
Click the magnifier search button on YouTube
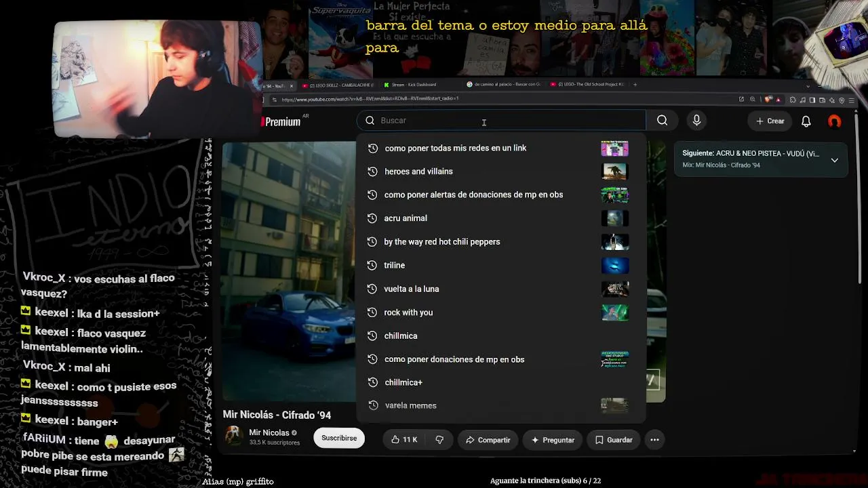point(662,121)
